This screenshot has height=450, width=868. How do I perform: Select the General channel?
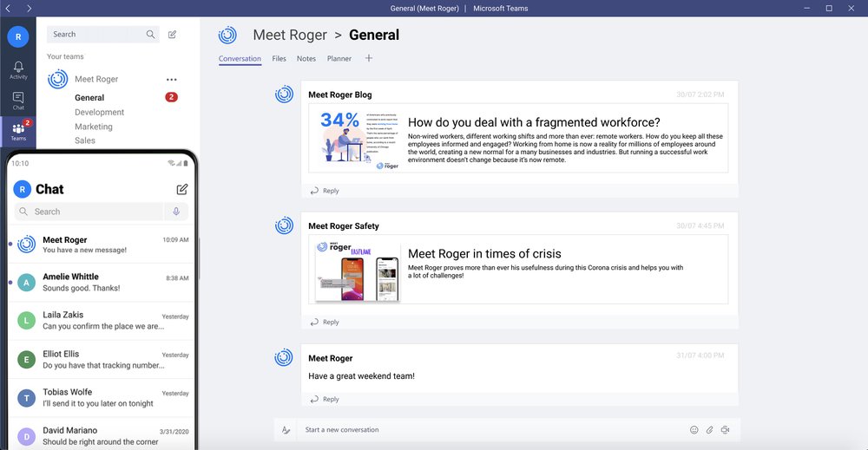click(89, 98)
